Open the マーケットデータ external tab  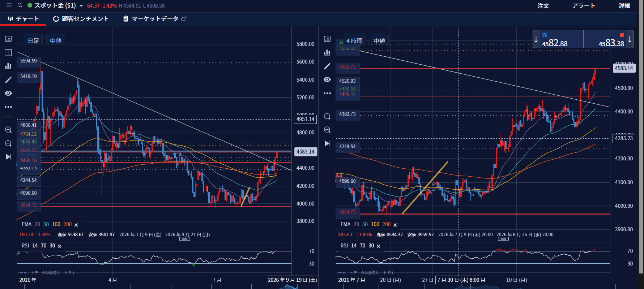tap(155, 19)
